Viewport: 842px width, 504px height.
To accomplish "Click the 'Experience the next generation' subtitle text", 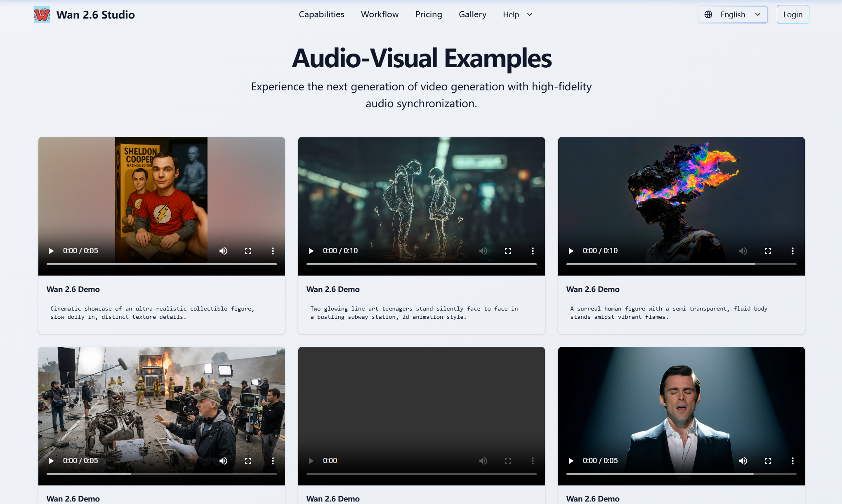I will (x=421, y=95).
